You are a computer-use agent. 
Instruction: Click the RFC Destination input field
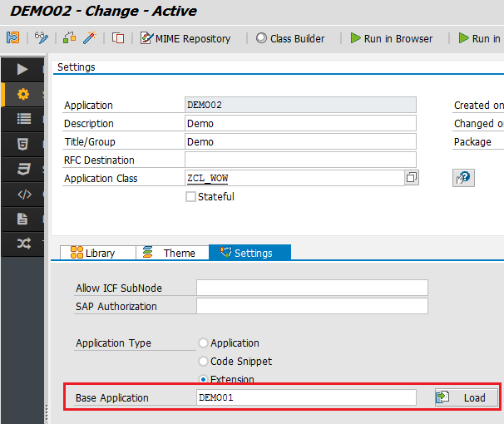click(x=300, y=160)
